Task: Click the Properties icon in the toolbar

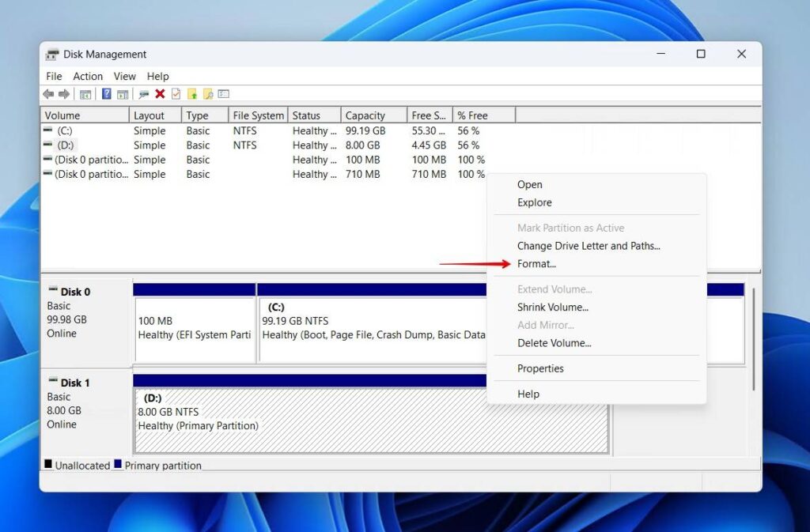Action: coord(175,94)
